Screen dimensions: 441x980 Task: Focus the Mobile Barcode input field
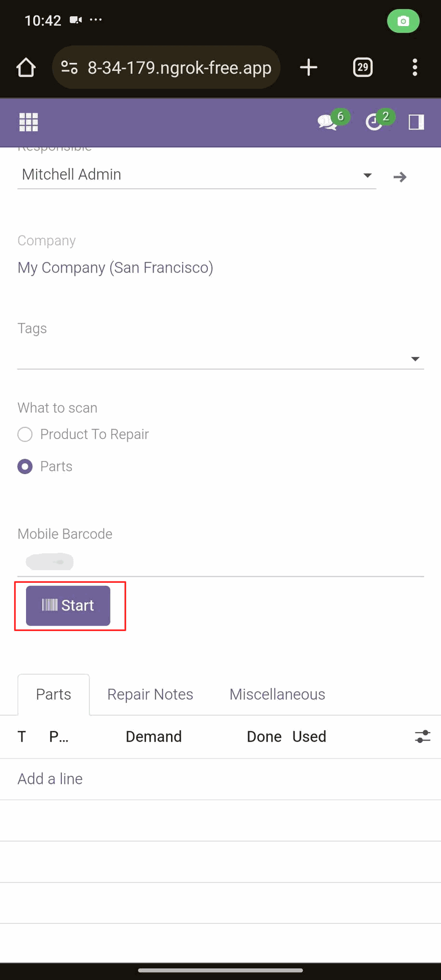pos(220,562)
